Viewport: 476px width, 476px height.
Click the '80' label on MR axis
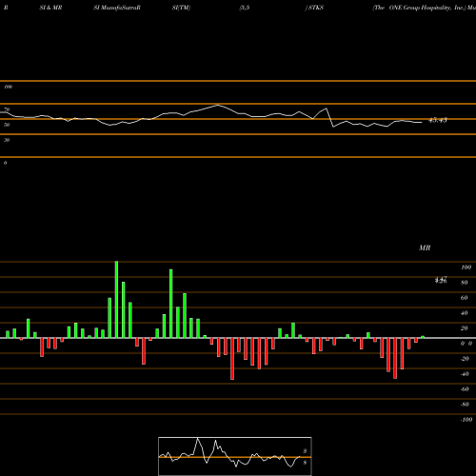[x=465, y=283]
